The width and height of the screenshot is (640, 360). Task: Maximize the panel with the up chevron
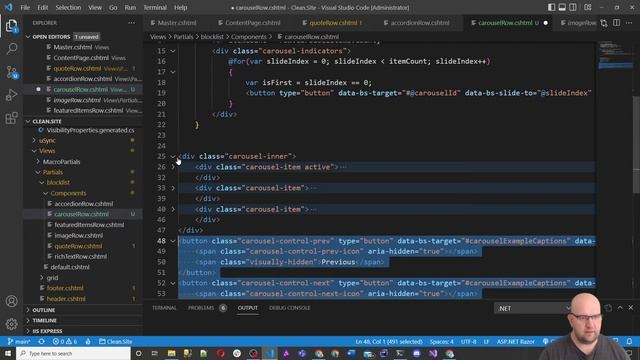620,308
